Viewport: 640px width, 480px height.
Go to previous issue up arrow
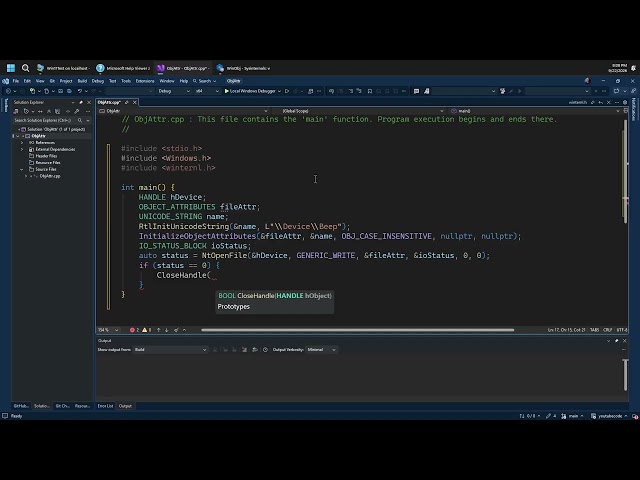pos(158,330)
